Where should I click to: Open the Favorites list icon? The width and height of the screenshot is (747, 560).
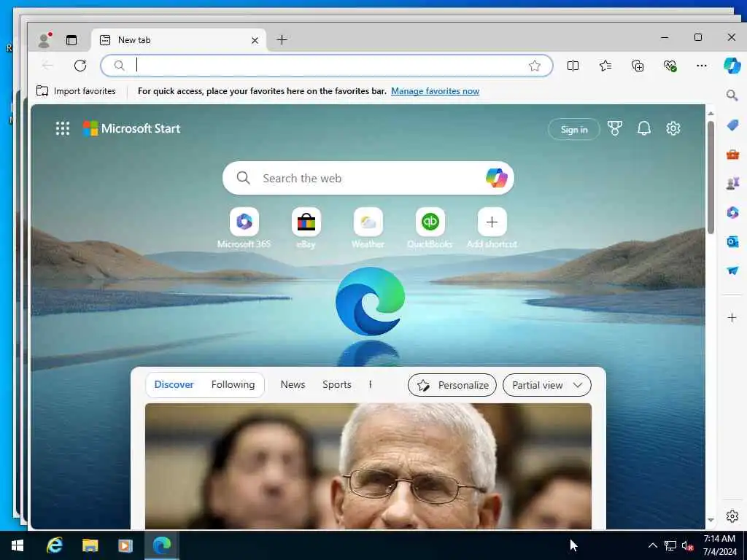(x=605, y=66)
